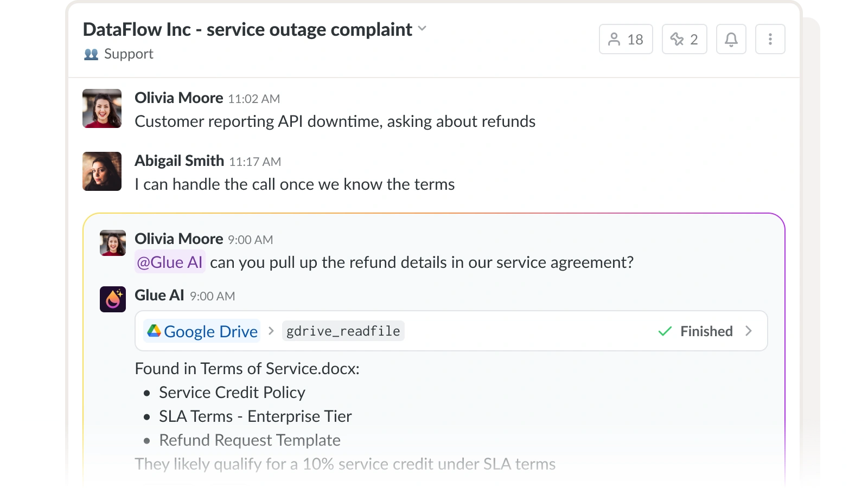Open the members list showing 18
Viewport: 868px width, 488px height.
tap(626, 39)
